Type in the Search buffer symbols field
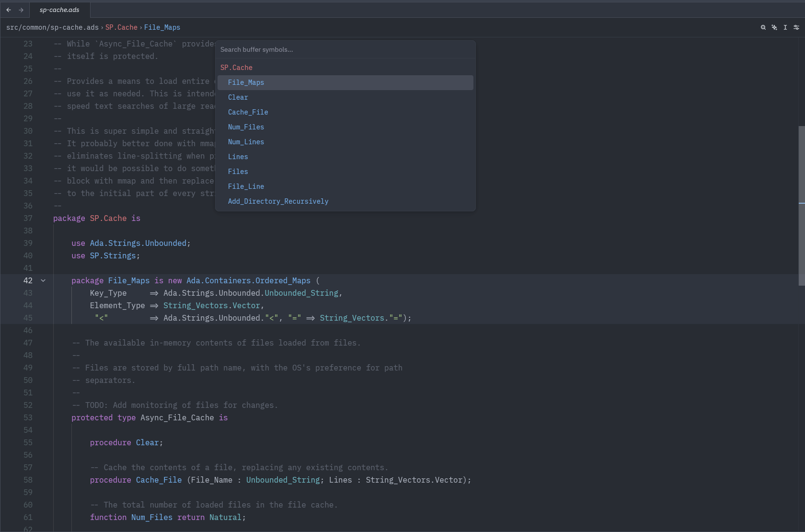 tap(345, 49)
